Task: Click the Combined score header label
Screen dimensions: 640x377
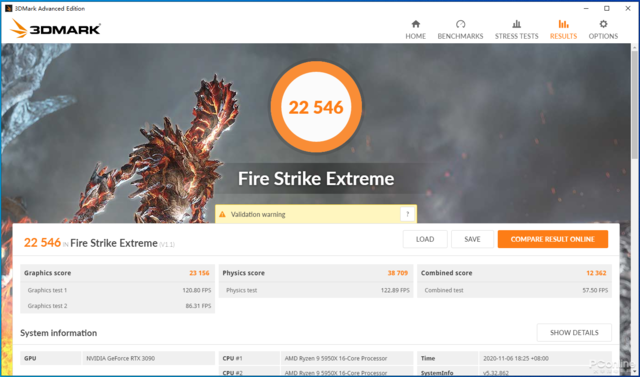Action: (447, 273)
